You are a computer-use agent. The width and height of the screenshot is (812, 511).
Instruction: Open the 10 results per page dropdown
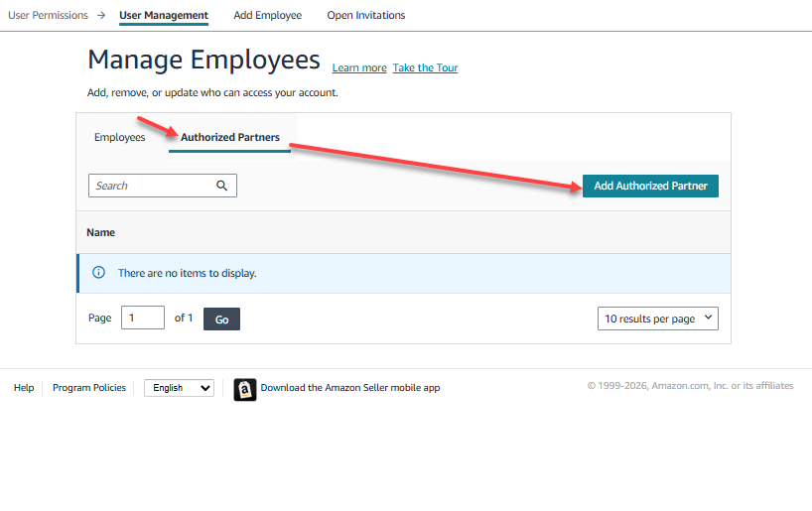658,319
